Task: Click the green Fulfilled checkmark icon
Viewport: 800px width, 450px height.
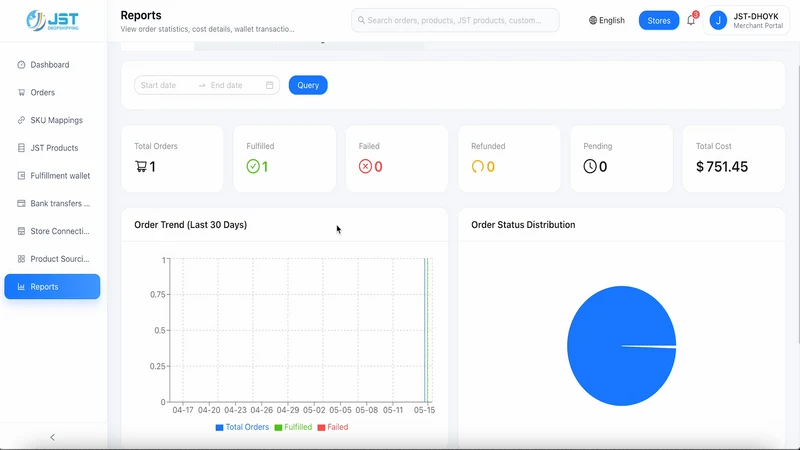Action: click(x=253, y=166)
